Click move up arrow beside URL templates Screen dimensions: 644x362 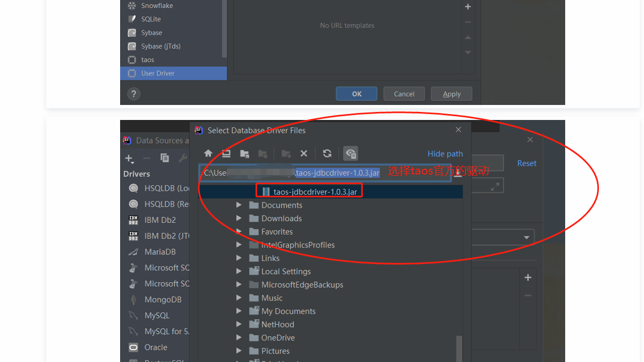point(468,37)
